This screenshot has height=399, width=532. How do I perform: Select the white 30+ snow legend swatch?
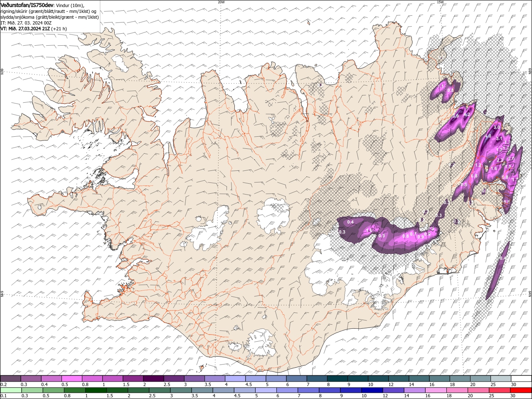tap(521, 379)
